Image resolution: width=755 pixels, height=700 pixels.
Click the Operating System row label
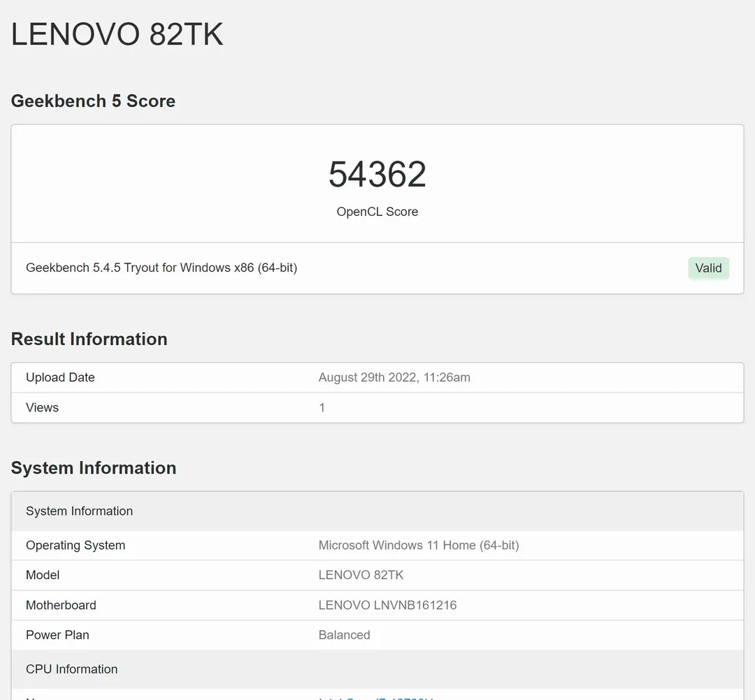pos(75,546)
